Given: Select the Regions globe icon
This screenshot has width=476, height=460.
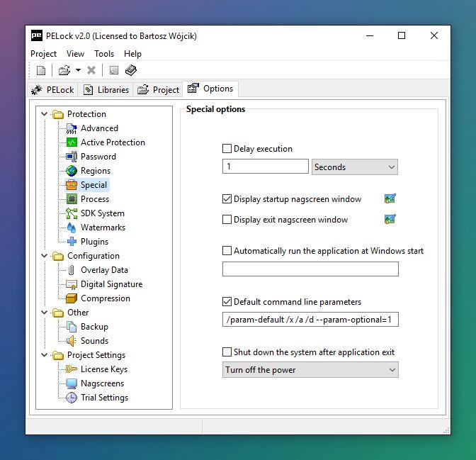Looking at the screenshot, I should pos(72,171).
